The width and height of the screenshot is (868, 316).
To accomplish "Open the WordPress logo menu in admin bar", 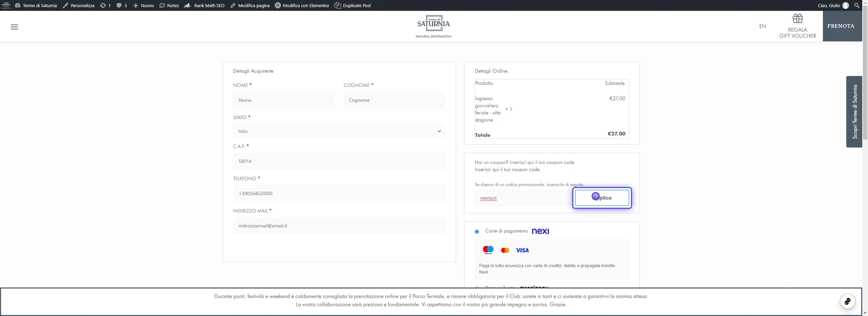I will [x=6, y=5].
